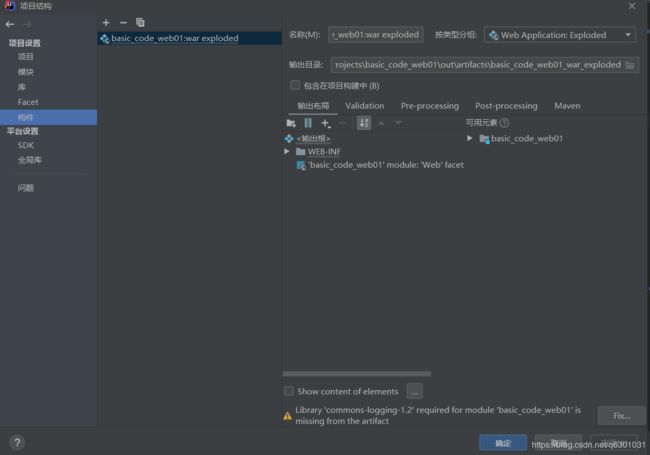Copy the selected artifact
The height and width of the screenshot is (455, 650).
point(140,22)
